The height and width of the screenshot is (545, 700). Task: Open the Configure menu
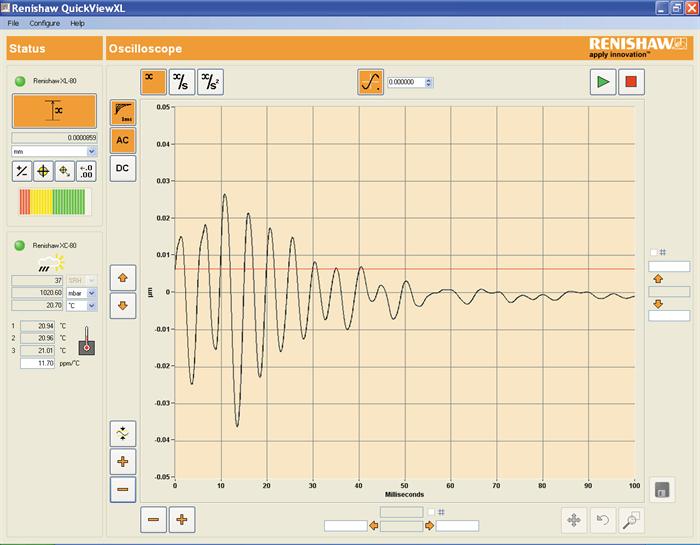coord(45,23)
